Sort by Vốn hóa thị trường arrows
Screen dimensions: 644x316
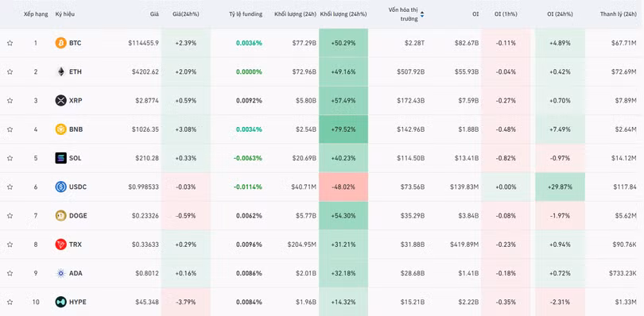point(422,14)
